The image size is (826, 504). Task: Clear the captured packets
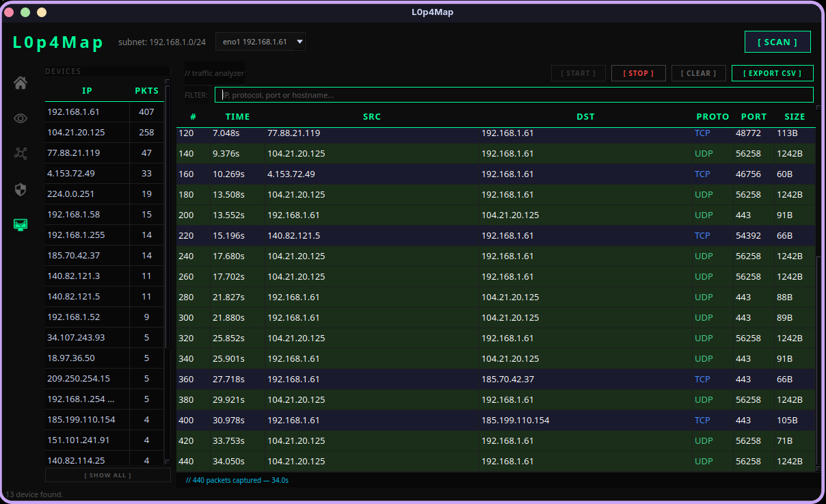coord(699,73)
